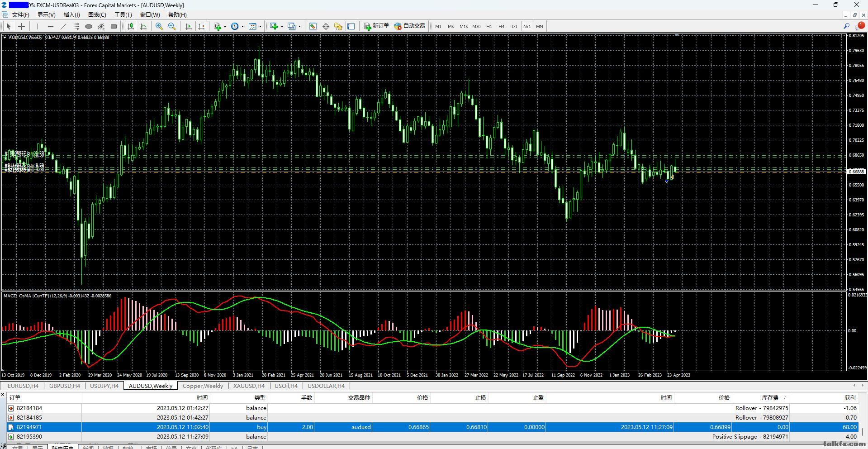Switch to H1 timeframe
The height and width of the screenshot is (449, 868).
click(489, 26)
